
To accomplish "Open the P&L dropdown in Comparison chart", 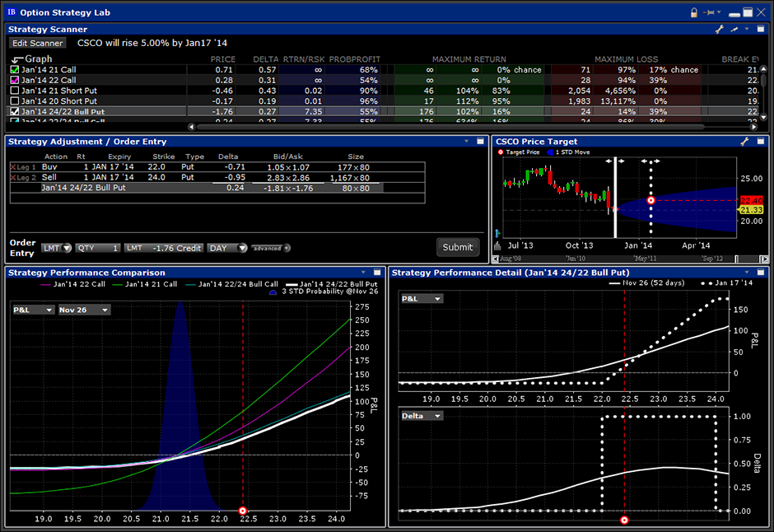I will (33, 310).
